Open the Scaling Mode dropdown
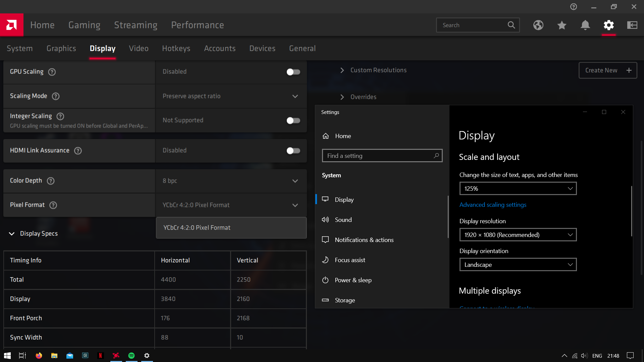The width and height of the screenshot is (644, 362). click(231, 96)
